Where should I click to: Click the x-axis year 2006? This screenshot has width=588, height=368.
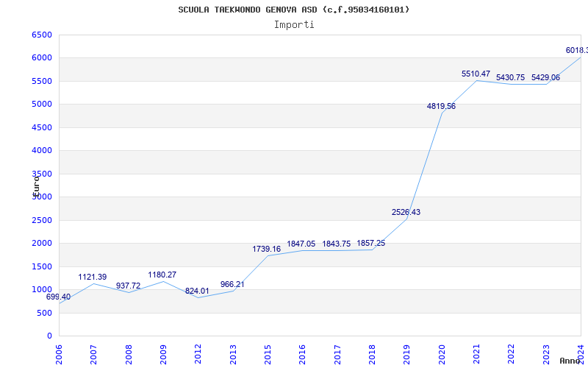coord(59,355)
